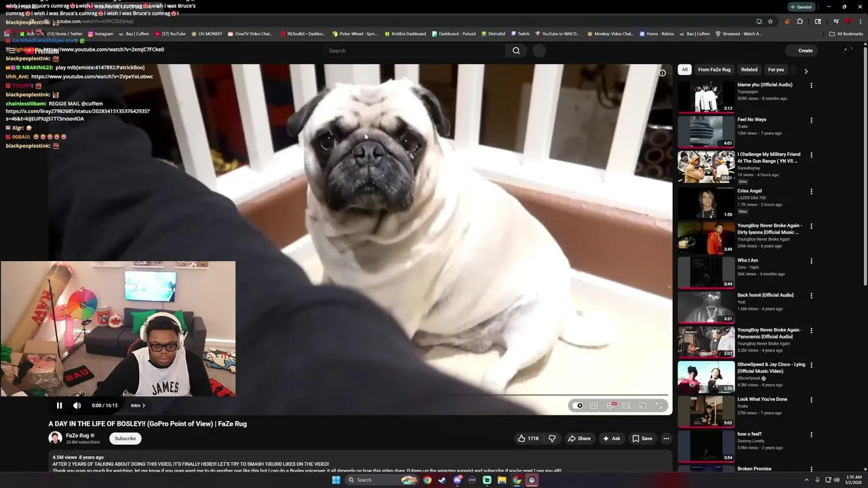Screen dimensions: 868x488
Task: Open the blame yhu (Official Audio) thumbnail
Action: tap(706, 97)
